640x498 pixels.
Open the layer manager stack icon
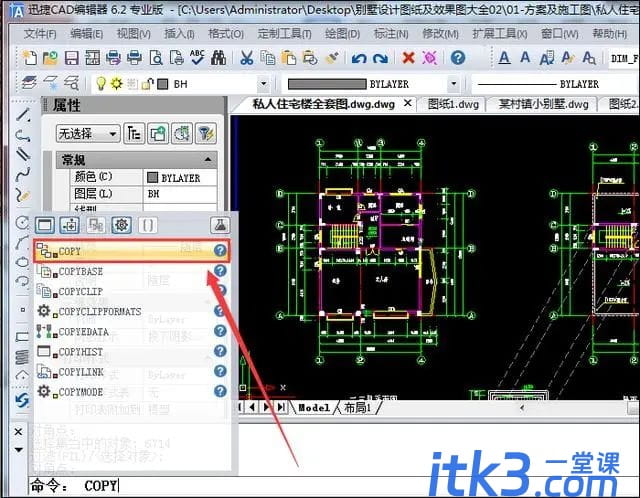pyautogui.click(x=29, y=83)
